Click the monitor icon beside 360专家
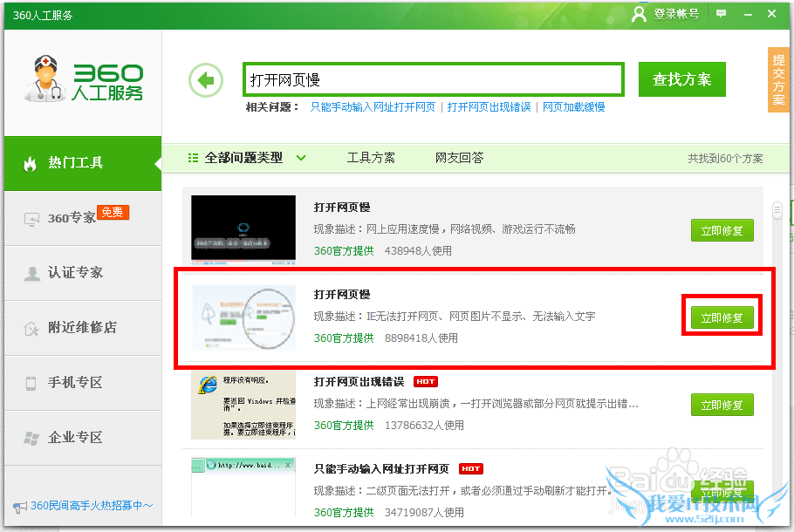 pos(32,219)
